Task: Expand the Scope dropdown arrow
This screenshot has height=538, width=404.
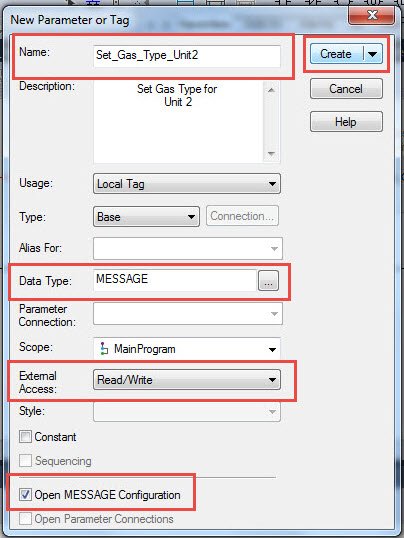Action: pos(272,349)
